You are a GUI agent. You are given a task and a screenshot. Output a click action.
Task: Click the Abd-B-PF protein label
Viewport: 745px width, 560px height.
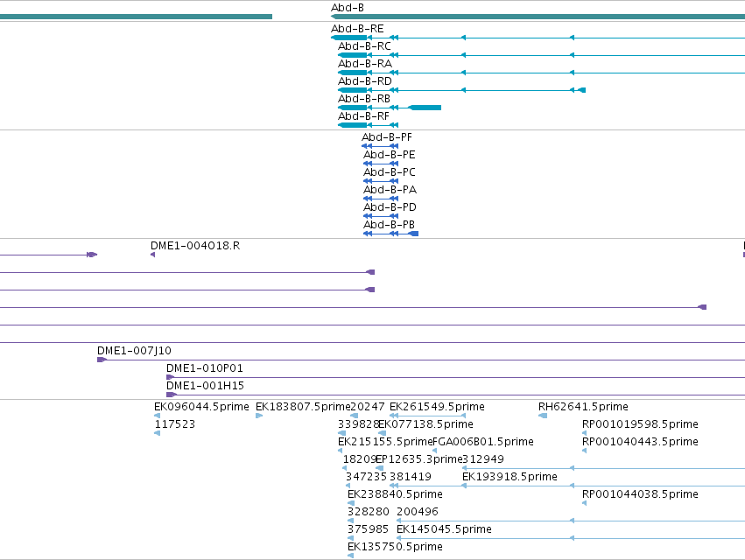click(x=387, y=137)
